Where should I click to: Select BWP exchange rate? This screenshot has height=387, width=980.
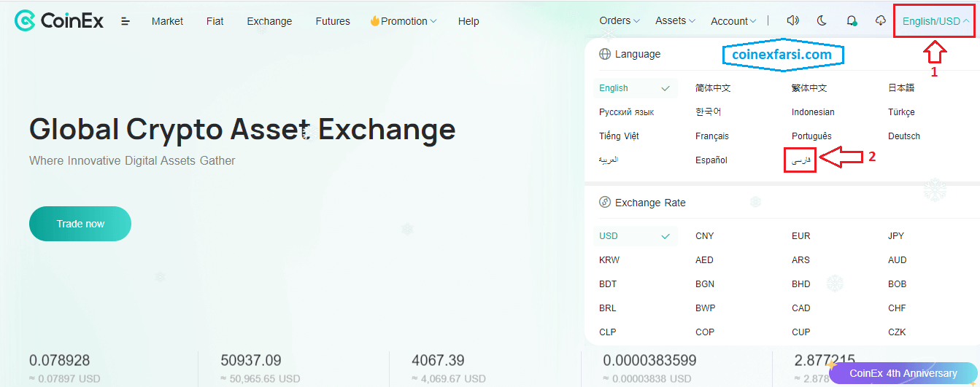[706, 308]
